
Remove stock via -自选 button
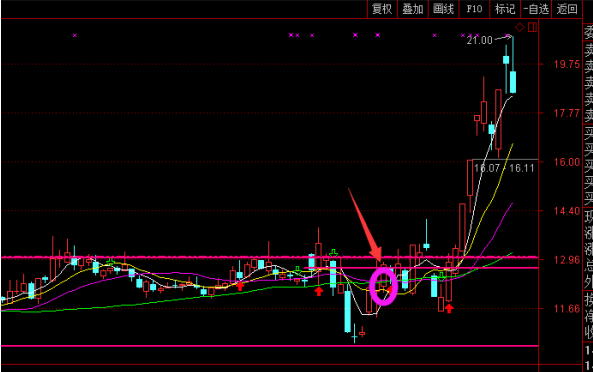pyautogui.click(x=536, y=9)
